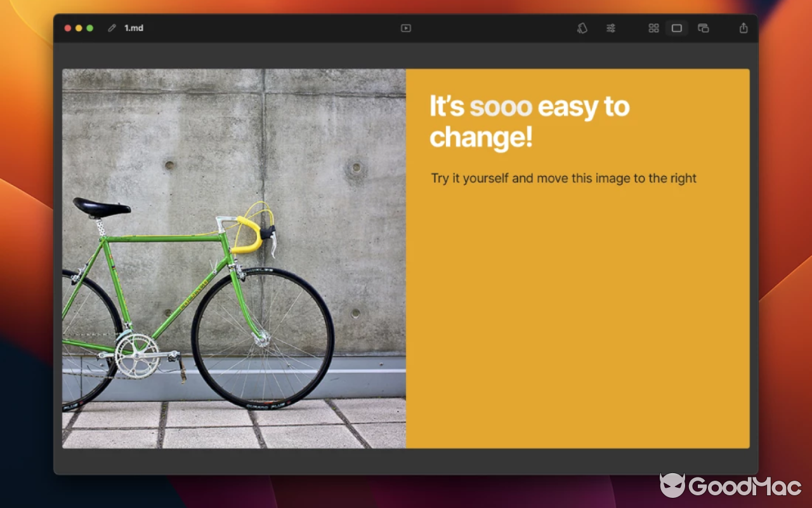The image size is (812, 508).
Task: Click the black bicycle saddle in the photo
Action: (x=100, y=206)
